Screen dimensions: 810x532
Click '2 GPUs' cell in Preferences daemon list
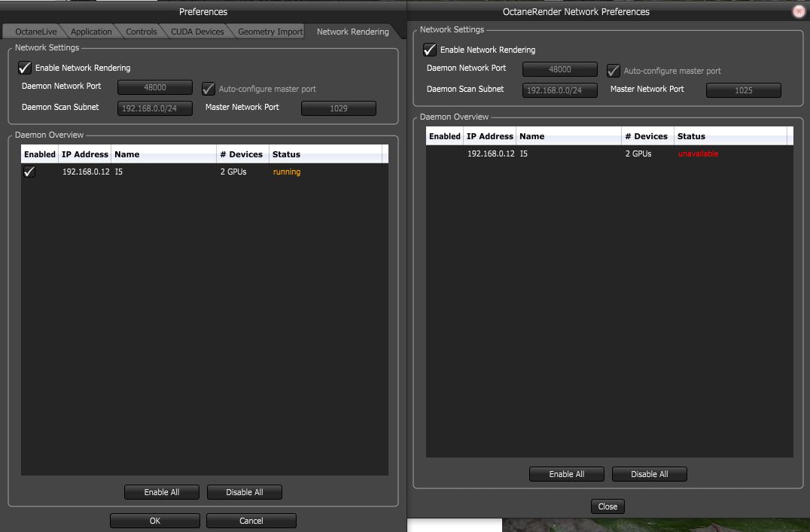233,172
